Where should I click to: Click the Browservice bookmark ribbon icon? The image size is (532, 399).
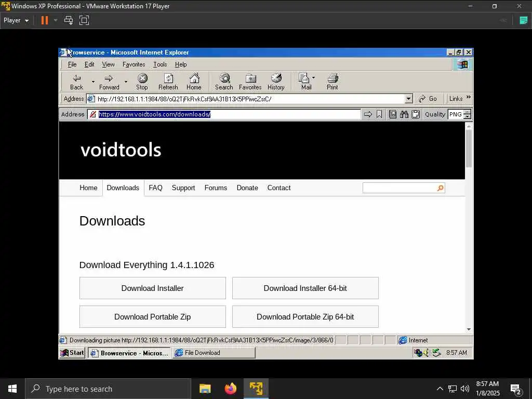pos(379,114)
